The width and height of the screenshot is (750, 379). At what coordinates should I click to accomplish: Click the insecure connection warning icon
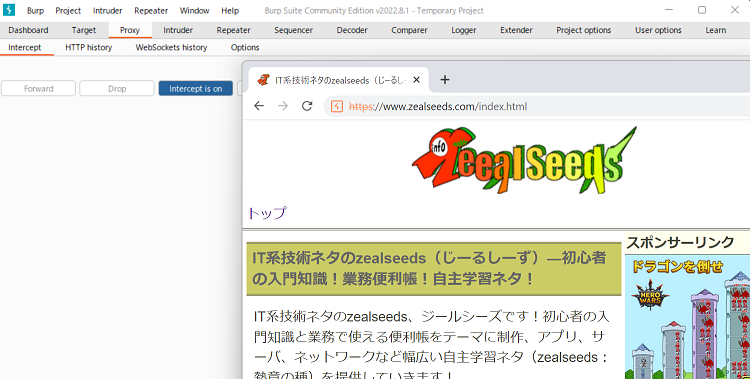(x=337, y=106)
